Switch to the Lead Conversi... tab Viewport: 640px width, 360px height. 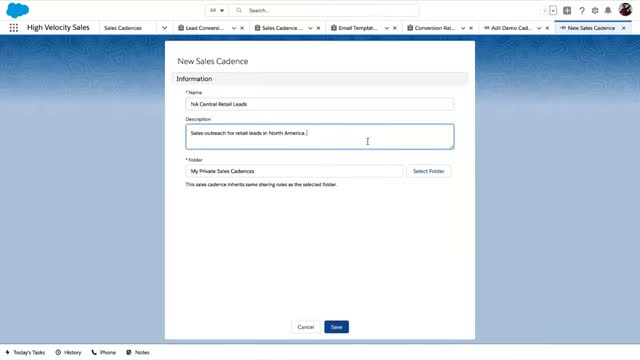click(x=204, y=28)
